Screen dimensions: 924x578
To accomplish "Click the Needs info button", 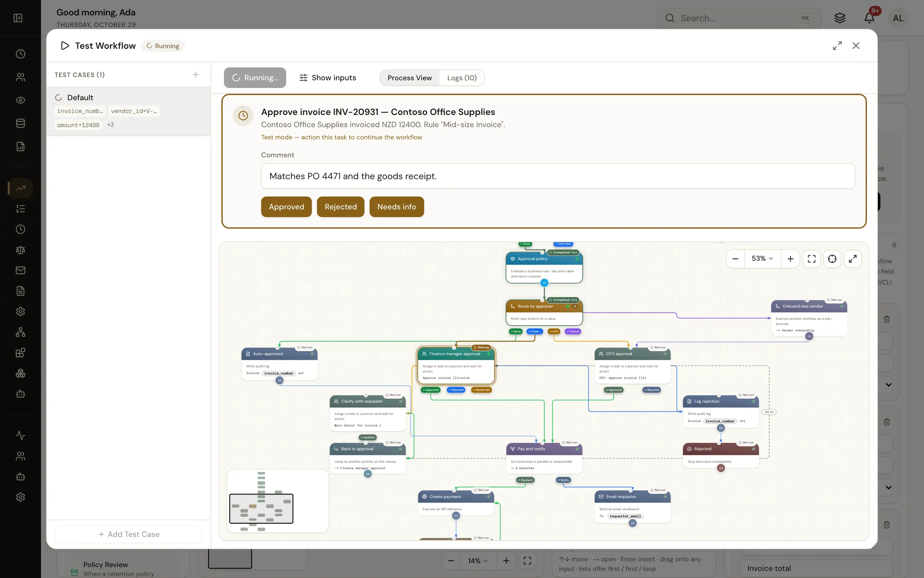I will tap(397, 207).
